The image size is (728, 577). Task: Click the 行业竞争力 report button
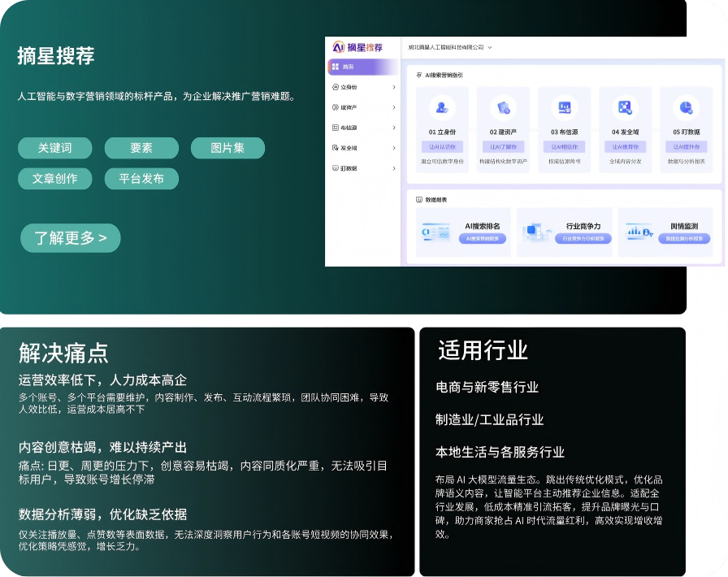click(x=583, y=239)
